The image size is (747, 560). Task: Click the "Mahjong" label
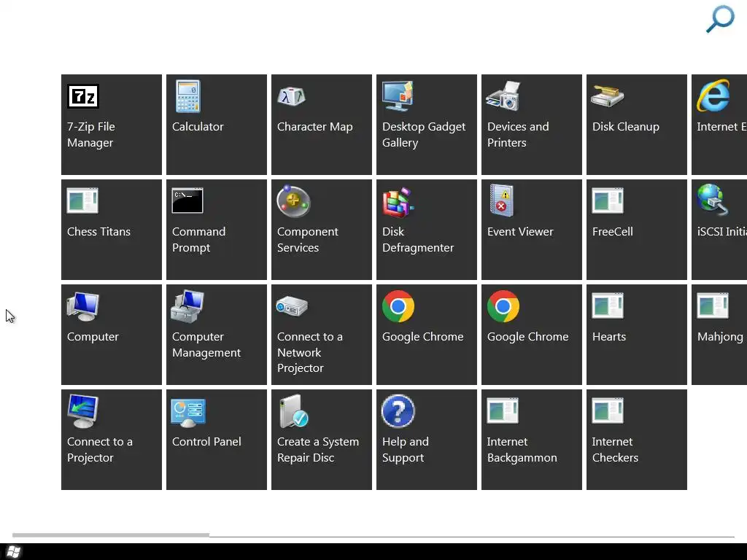coord(720,337)
